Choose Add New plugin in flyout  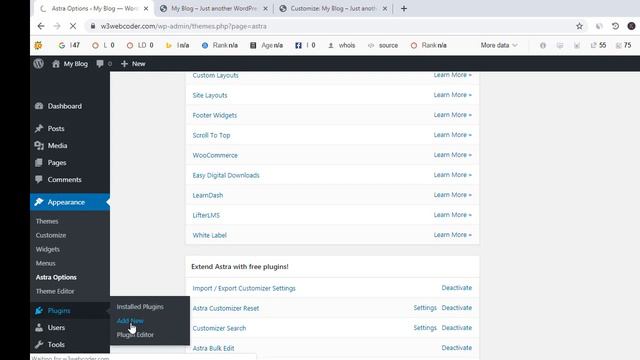point(130,321)
